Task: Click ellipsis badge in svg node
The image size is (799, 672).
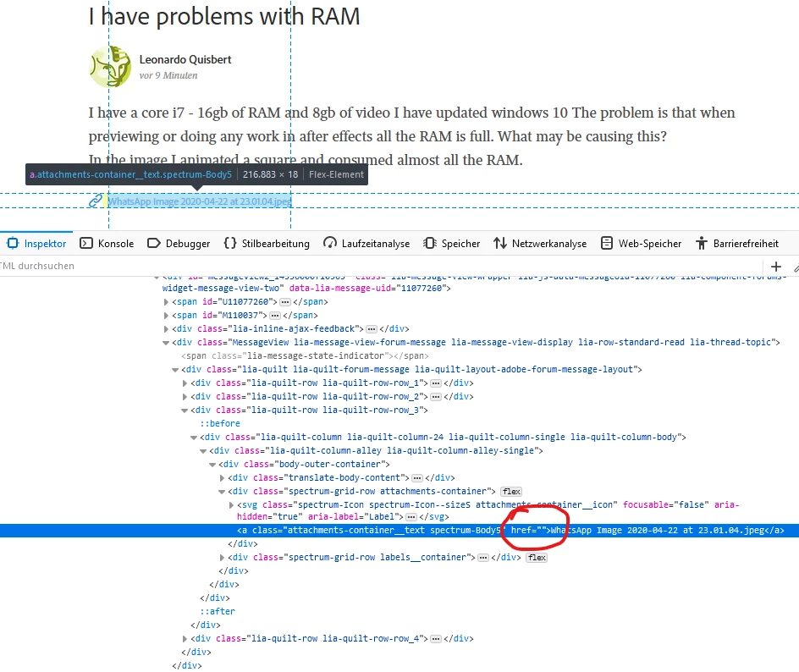Action: click(x=411, y=517)
